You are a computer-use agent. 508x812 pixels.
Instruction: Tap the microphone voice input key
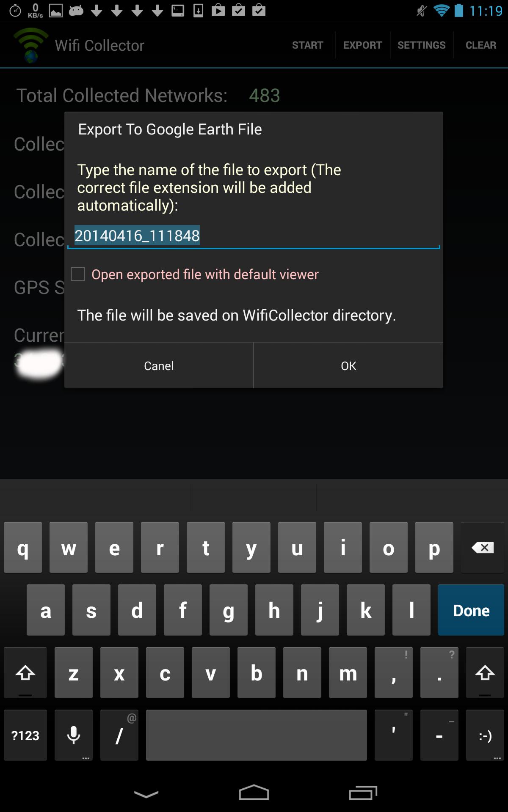click(x=74, y=735)
